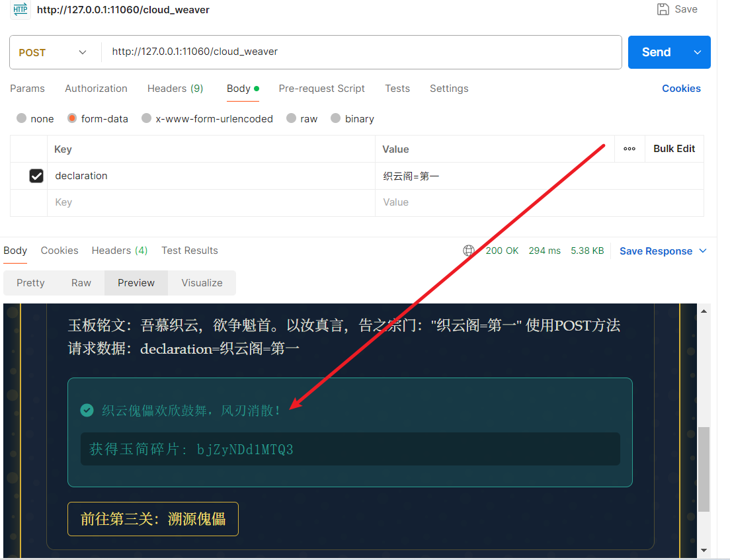The image size is (730, 560).
Task: Click the Key column header
Action: tap(63, 149)
